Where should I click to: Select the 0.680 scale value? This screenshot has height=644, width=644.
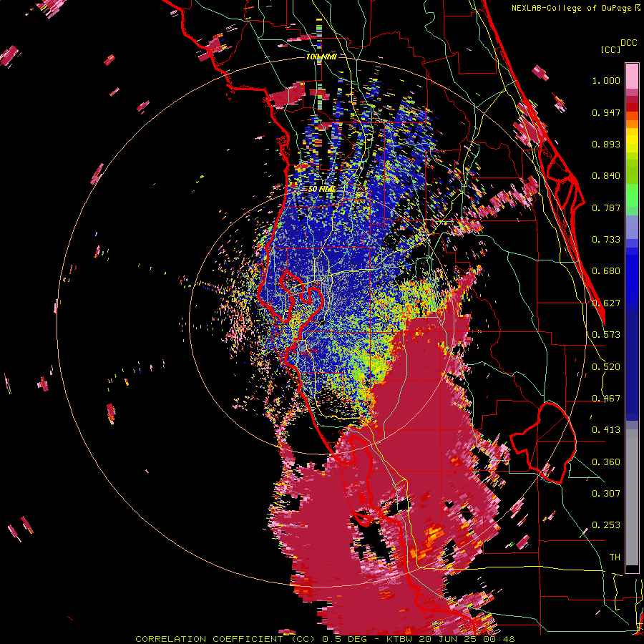(x=606, y=271)
